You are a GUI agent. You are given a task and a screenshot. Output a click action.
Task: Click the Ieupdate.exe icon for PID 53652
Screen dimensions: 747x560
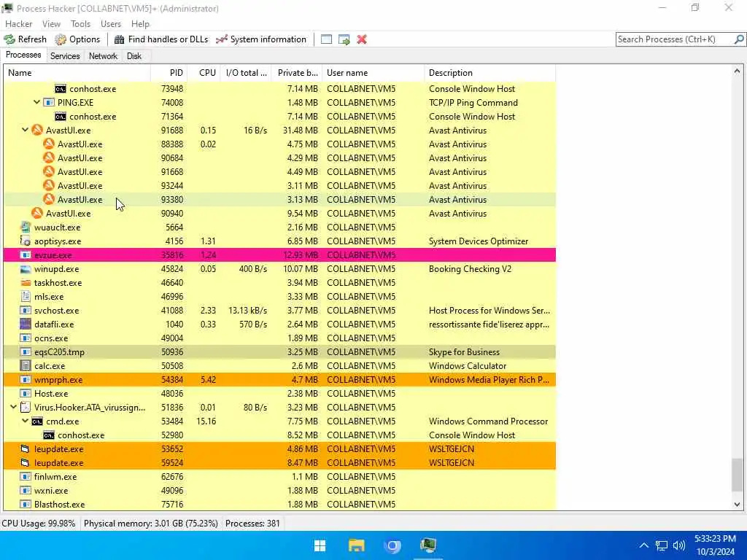pyautogui.click(x=26, y=448)
